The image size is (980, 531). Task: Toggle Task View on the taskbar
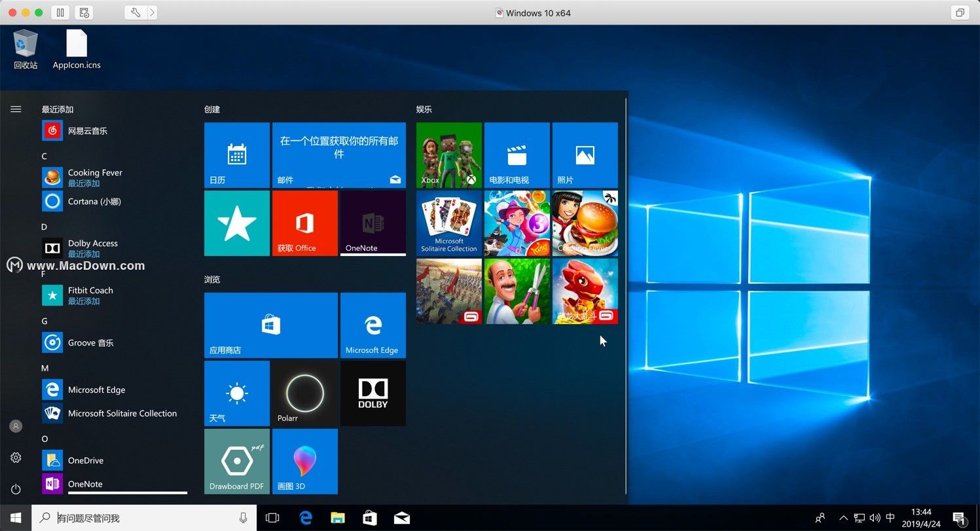pos(272,518)
